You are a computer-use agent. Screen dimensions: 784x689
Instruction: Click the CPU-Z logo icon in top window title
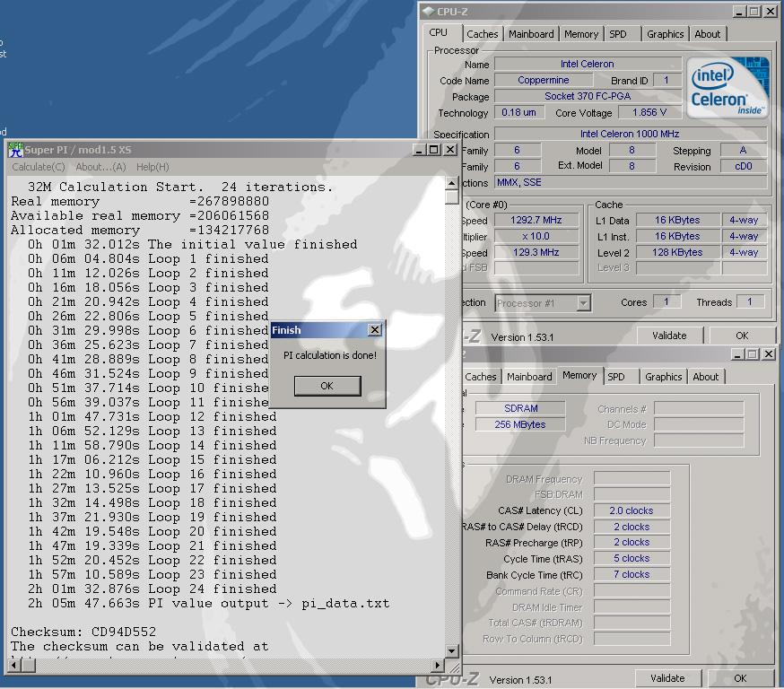pos(429,11)
